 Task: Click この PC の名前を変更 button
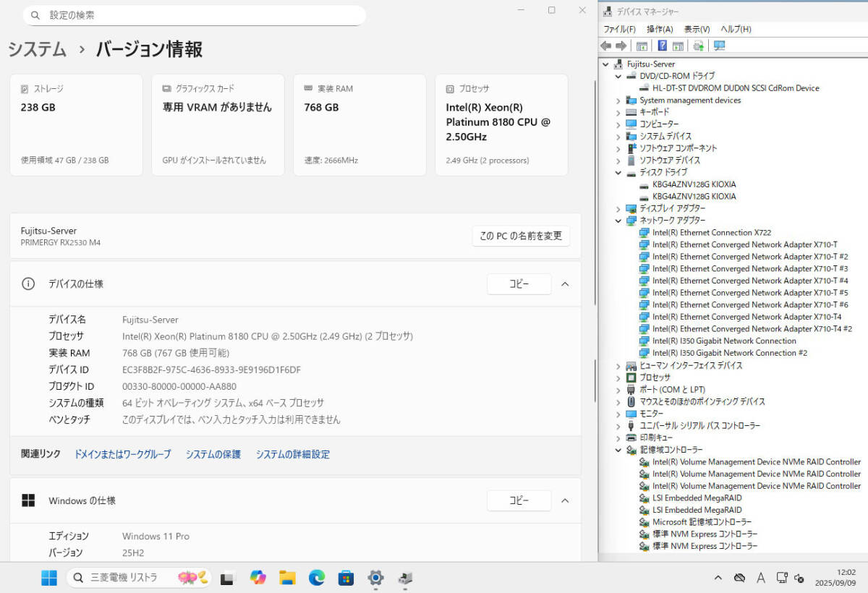tap(521, 236)
